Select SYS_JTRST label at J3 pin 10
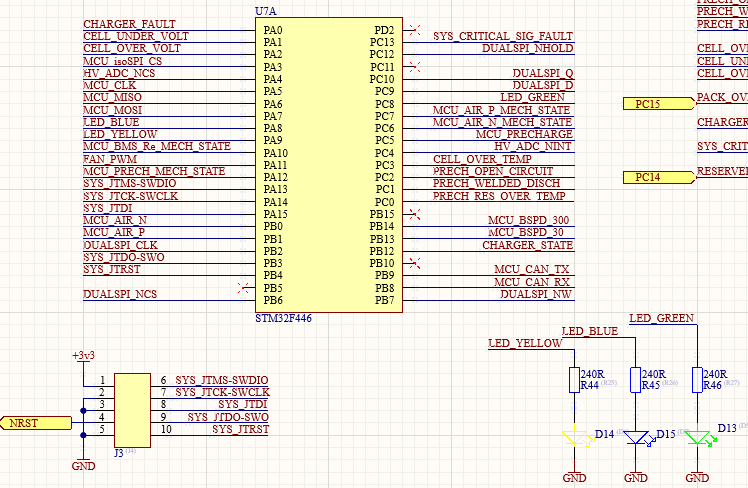The height and width of the screenshot is (488, 748). pos(240,429)
